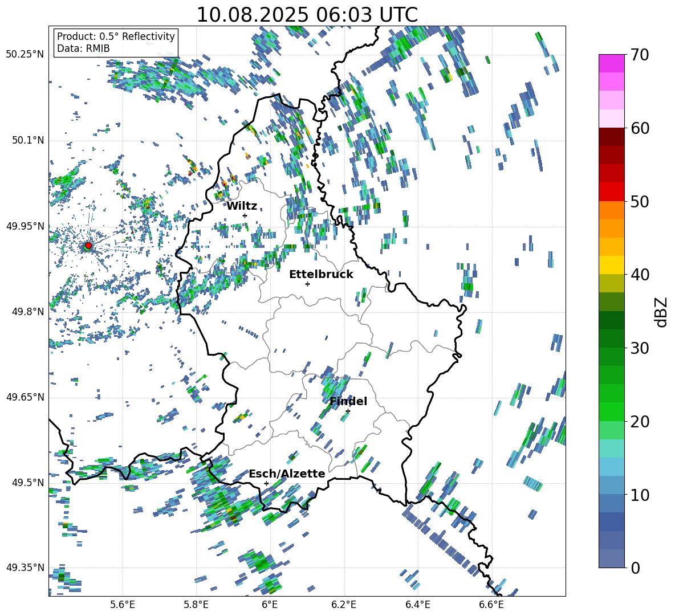Click the 50.1°N latitude tick label

pyautogui.click(x=27, y=141)
